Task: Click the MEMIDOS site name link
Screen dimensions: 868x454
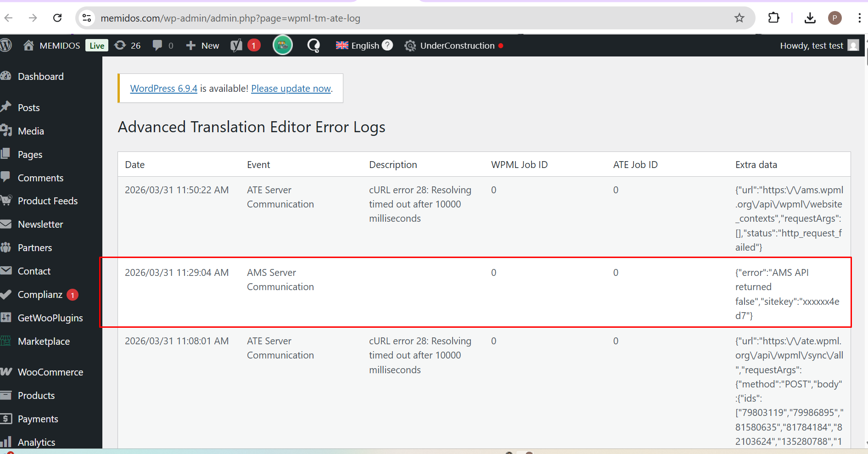Action: click(x=60, y=45)
